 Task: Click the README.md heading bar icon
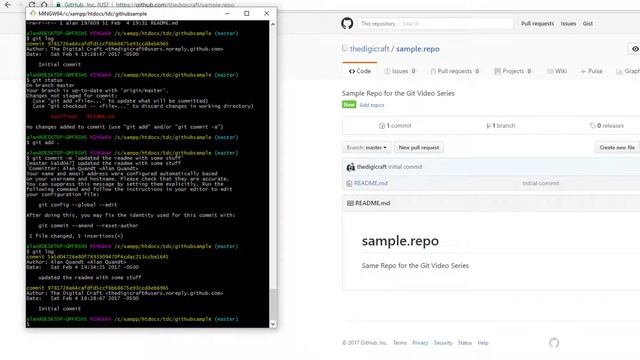click(x=350, y=203)
